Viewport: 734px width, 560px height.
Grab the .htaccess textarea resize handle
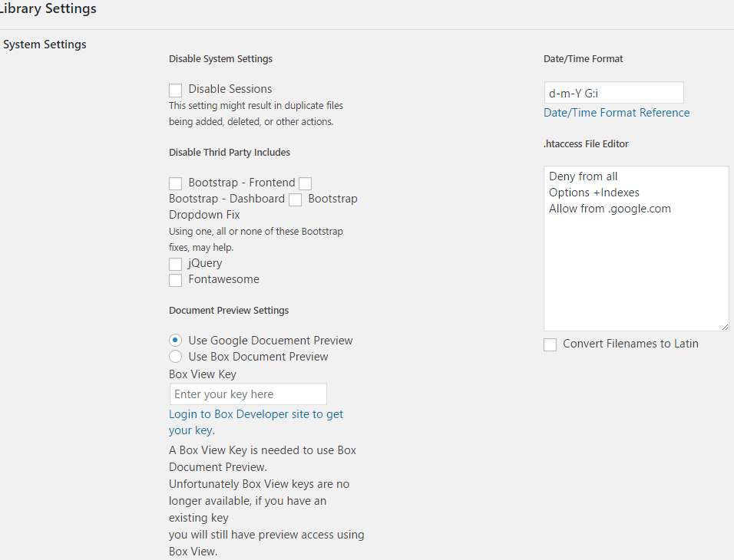(725, 327)
